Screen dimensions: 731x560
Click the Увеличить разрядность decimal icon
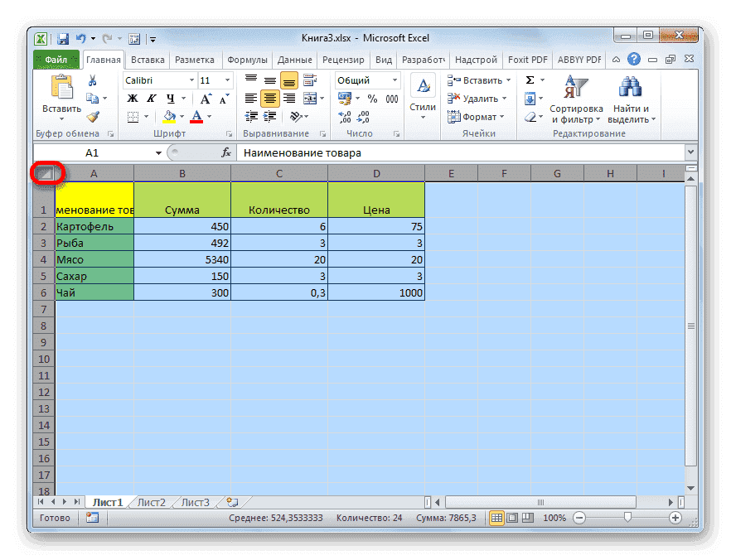pos(346,116)
